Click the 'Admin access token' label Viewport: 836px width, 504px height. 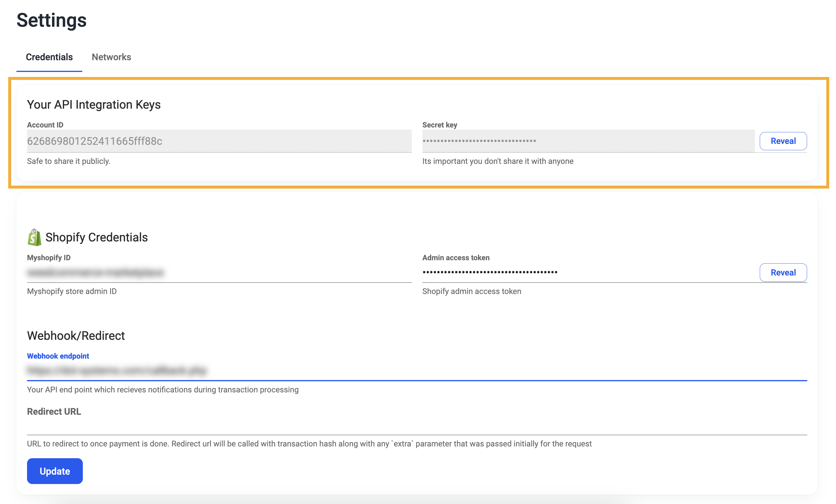[456, 258]
